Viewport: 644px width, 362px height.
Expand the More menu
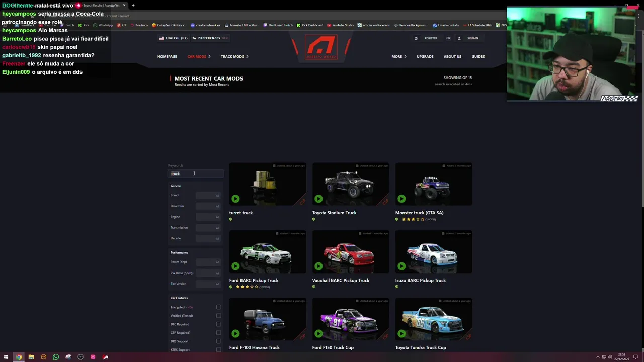399,57
